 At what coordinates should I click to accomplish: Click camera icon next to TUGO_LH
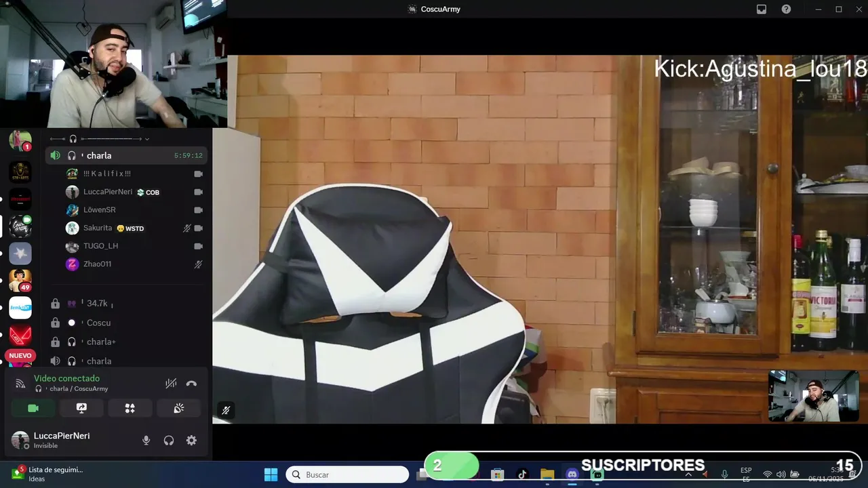(x=198, y=246)
